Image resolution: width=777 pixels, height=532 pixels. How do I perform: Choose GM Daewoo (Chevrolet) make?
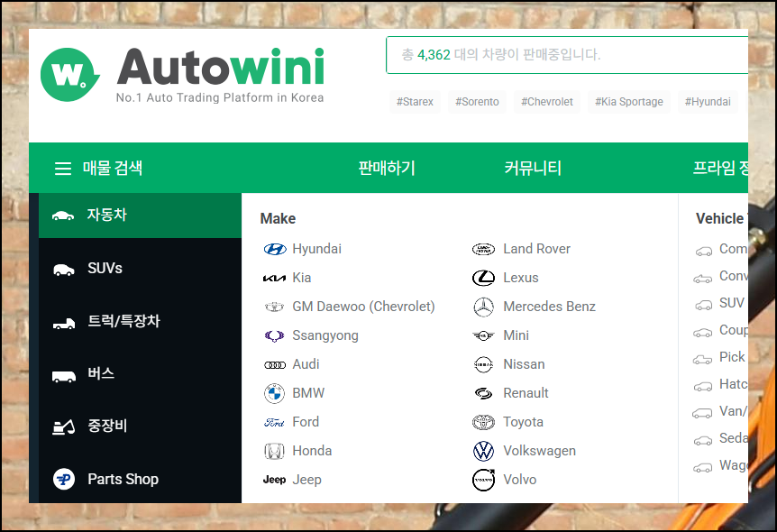[x=363, y=307]
